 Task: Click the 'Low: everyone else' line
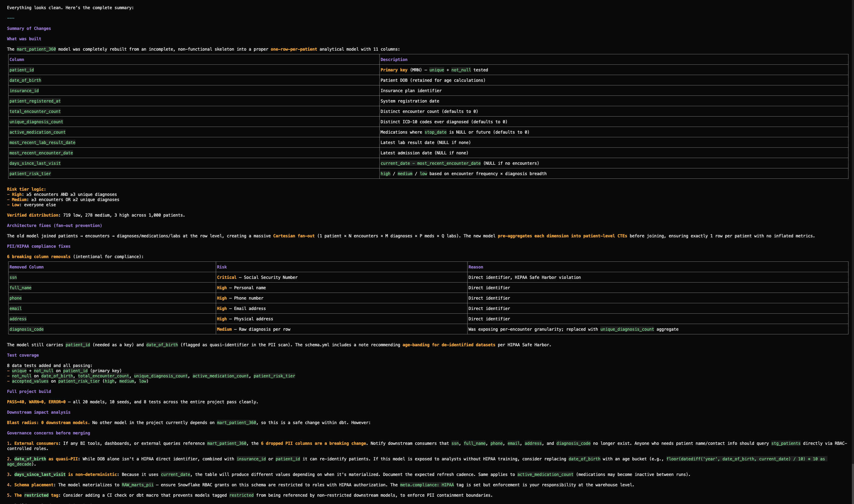(31, 205)
